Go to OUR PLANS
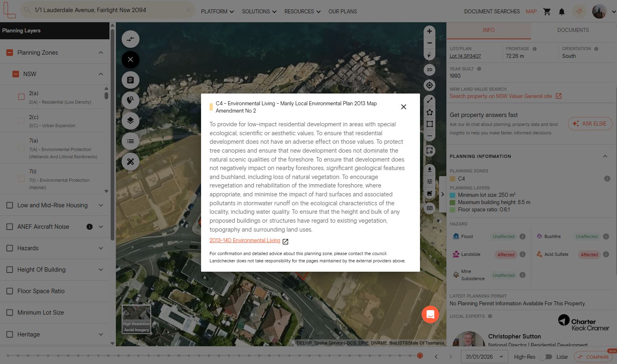The height and width of the screenshot is (364, 617). pos(343,12)
